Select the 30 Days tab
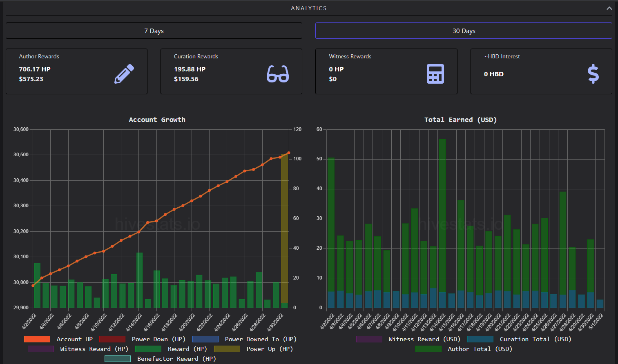Screen dimensions: 618x364 click(464, 31)
